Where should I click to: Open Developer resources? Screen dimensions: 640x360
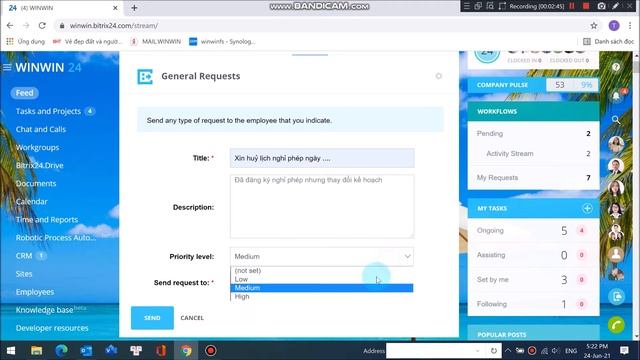pyautogui.click(x=52, y=328)
